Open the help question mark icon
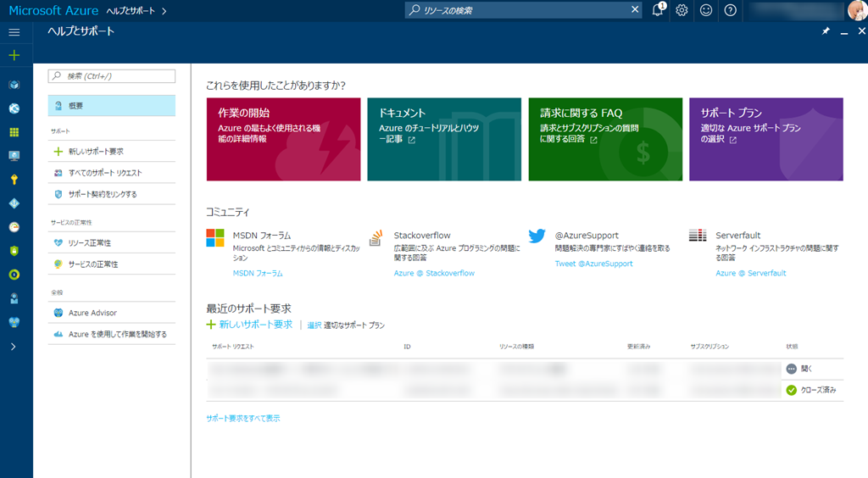Screen dimensions: 868x478 (731, 10)
